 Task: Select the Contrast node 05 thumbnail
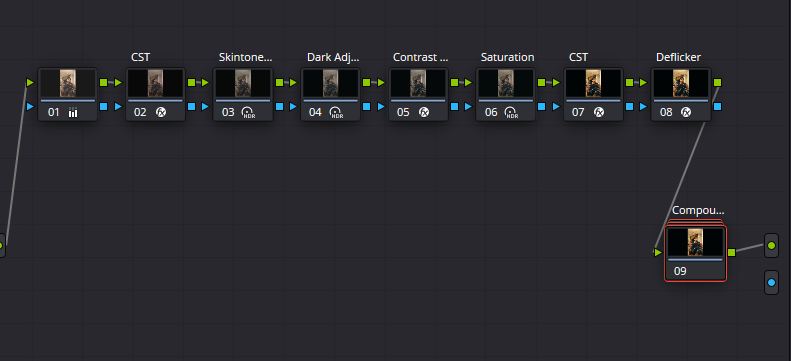coord(418,83)
